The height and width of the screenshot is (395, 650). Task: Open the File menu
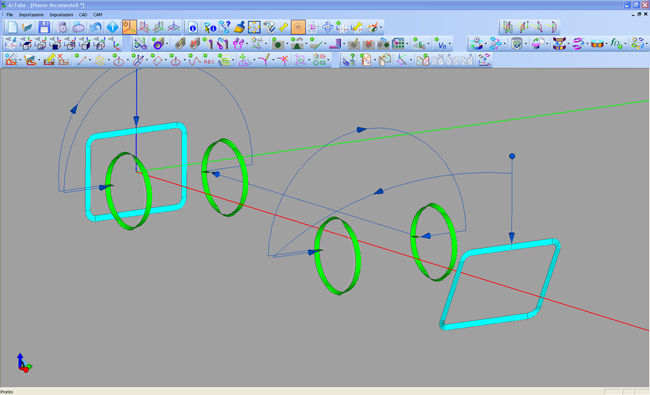point(10,15)
